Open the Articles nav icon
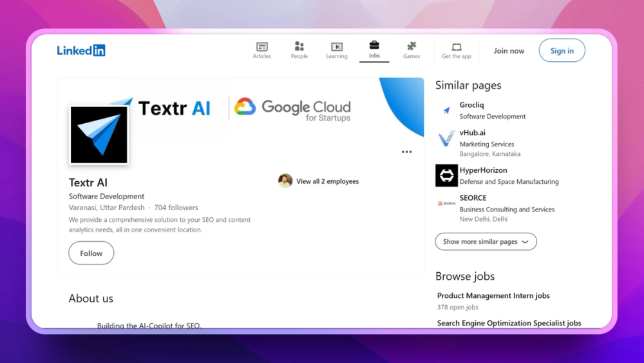 [x=261, y=50]
